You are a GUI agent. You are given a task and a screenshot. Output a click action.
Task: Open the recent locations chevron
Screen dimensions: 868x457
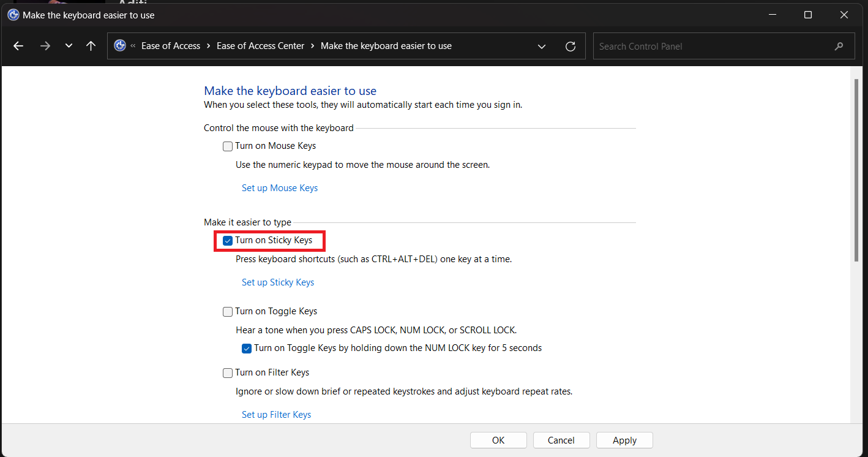pos(69,46)
